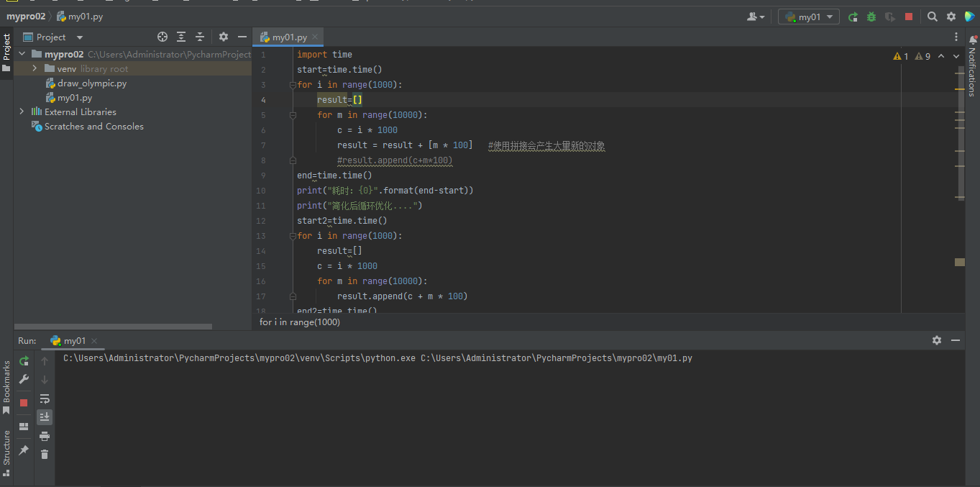Collapse the fold marker on line 3
The height and width of the screenshot is (487, 980).
tap(292, 85)
